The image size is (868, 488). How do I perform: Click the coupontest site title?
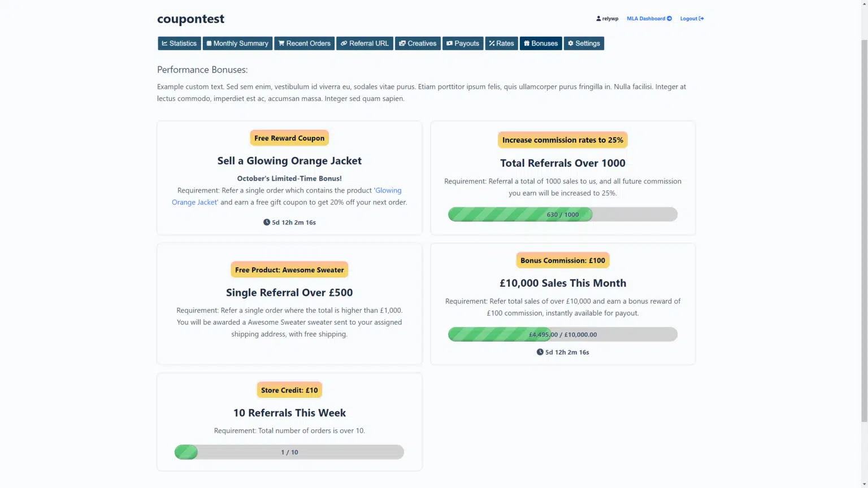tap(190, 19)
